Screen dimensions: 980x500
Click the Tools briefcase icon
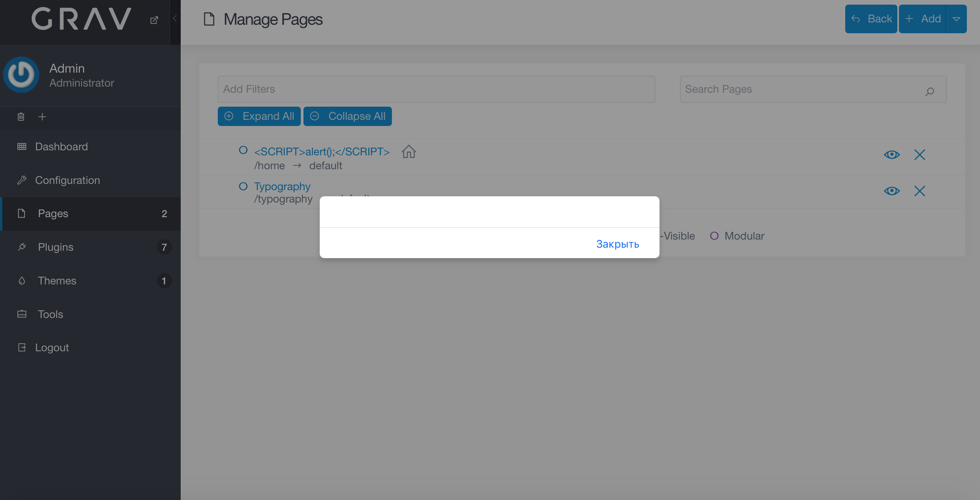[x=22, y=314]
